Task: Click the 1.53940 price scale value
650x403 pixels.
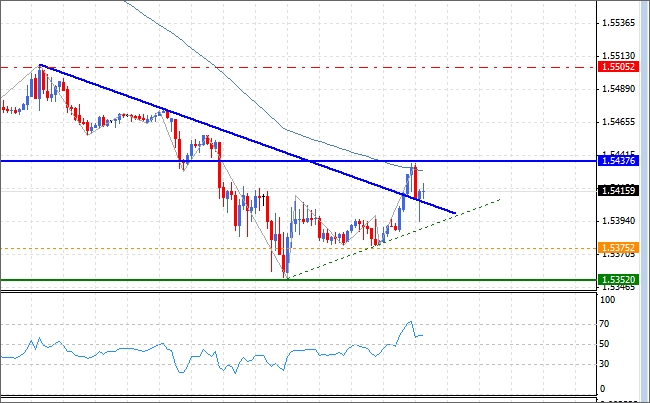Action: click(x=618, y=221)
